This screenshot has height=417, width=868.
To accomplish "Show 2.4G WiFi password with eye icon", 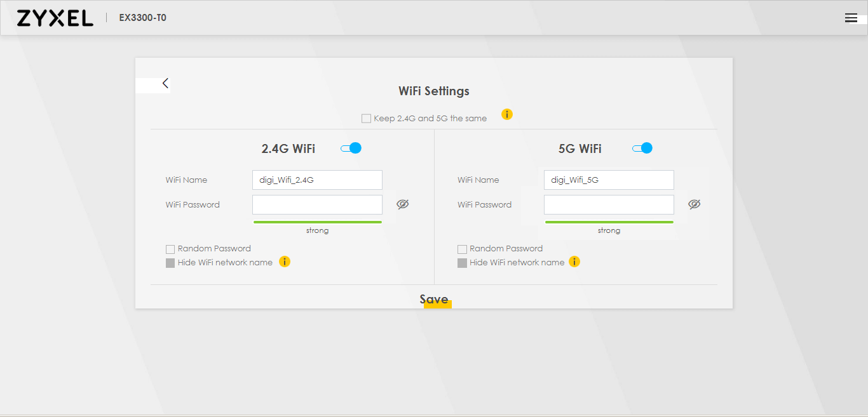I will (x=402, y=204).
